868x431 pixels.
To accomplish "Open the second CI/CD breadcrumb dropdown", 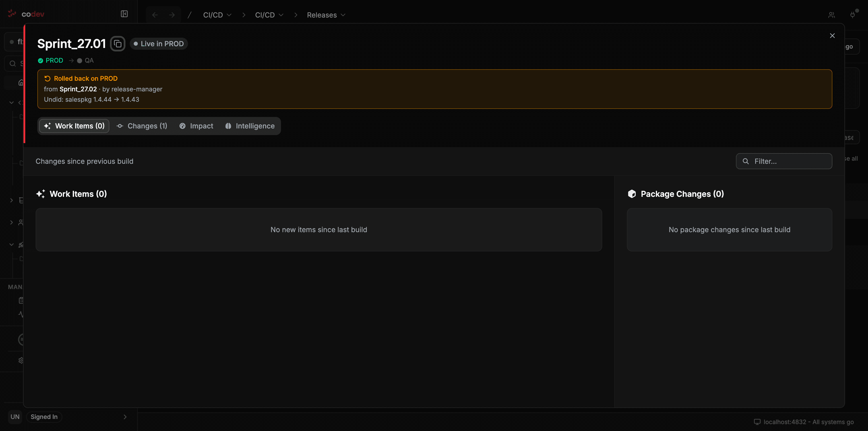I will point(269,15).
